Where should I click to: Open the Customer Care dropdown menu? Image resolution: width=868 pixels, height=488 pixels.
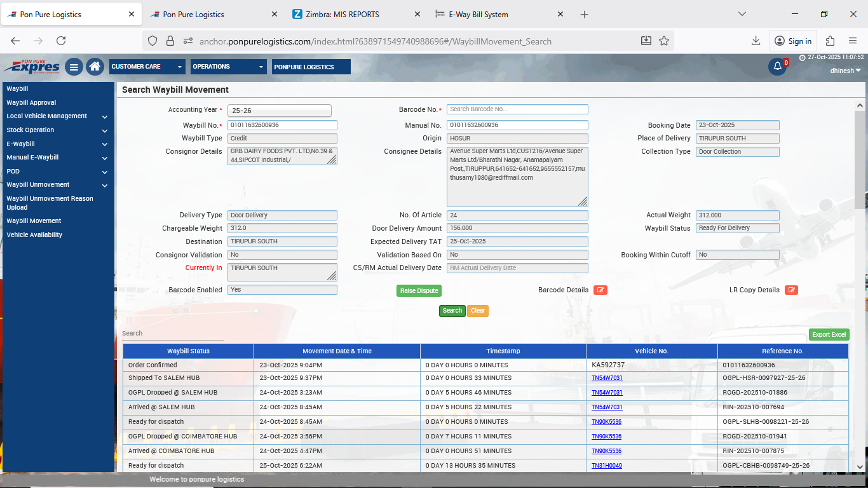pos(147,67)
